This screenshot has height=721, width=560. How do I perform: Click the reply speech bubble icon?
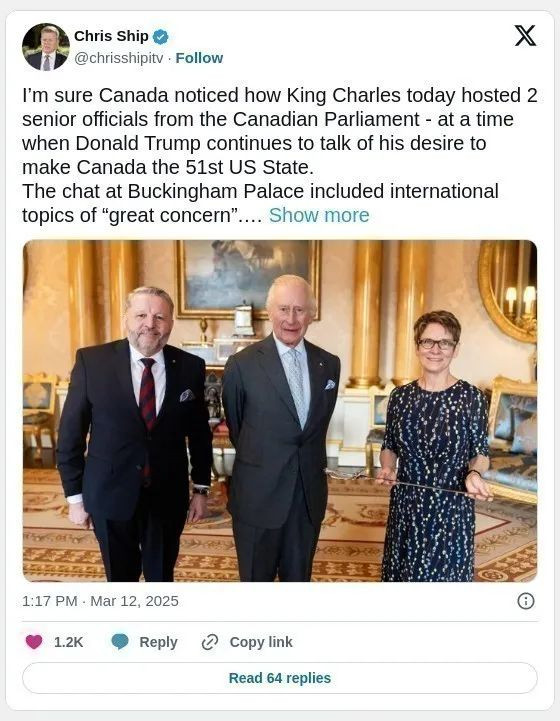120,641
